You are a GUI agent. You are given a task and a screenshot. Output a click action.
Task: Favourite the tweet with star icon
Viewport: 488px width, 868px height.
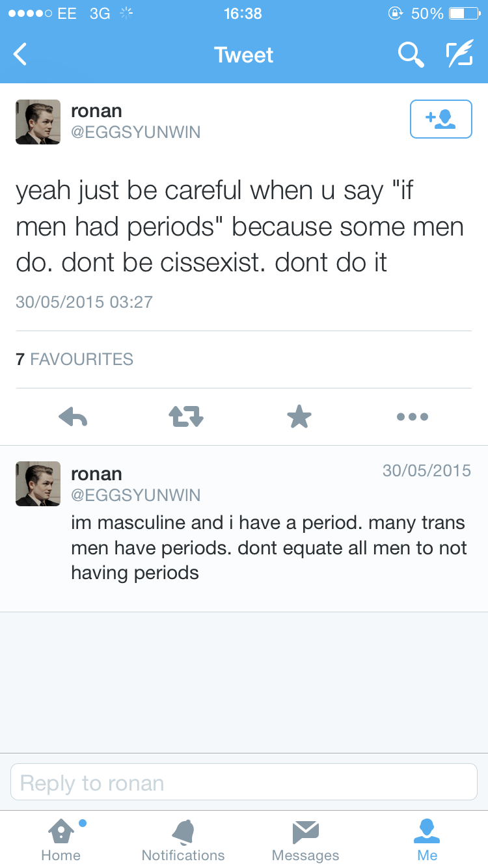click(x=299, y=416)
